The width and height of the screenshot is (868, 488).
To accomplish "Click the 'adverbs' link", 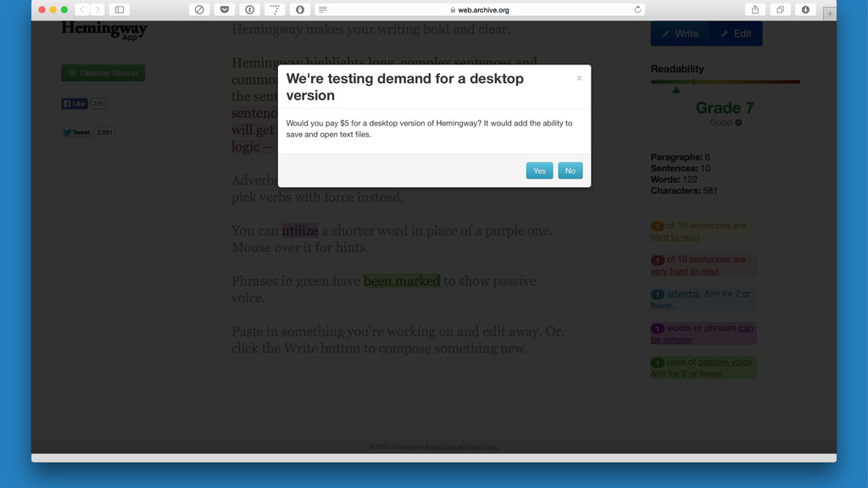I will (683, 294).
